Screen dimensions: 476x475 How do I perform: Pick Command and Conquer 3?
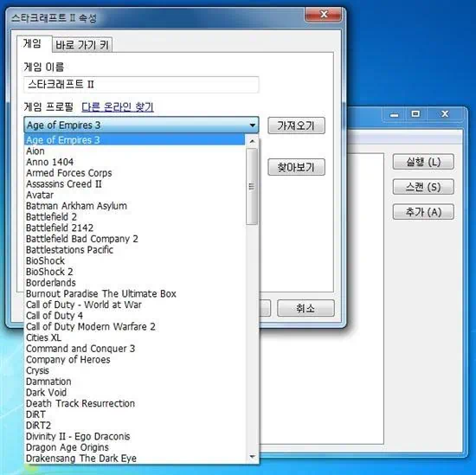(x=135, y=349)
